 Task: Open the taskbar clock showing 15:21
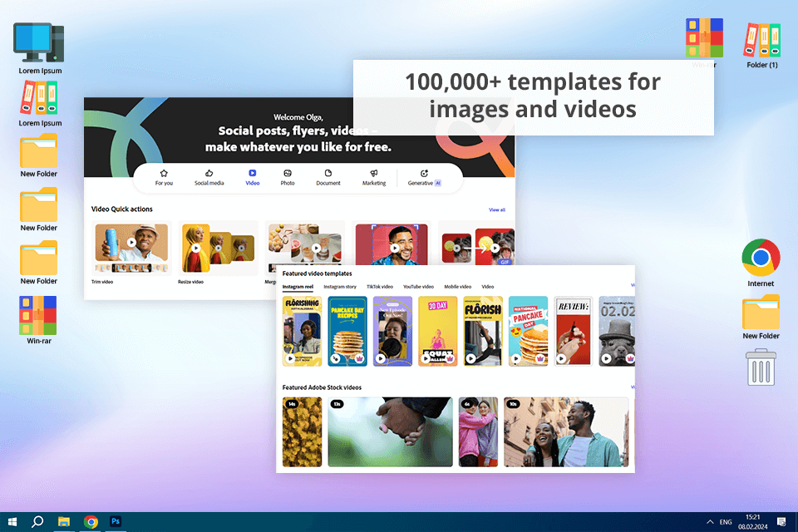pos(753,522)
